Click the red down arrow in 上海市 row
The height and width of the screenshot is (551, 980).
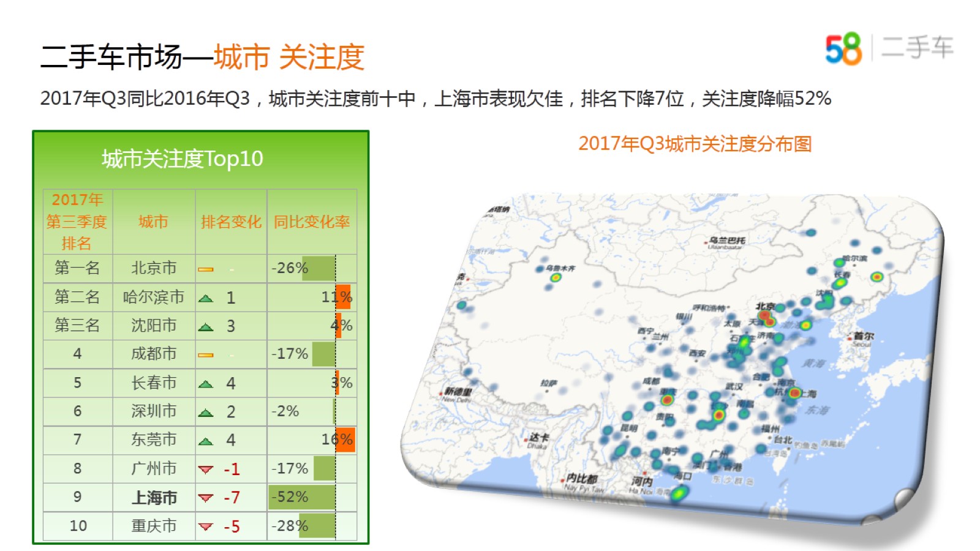pyautogui.click(x=206, y=498)
